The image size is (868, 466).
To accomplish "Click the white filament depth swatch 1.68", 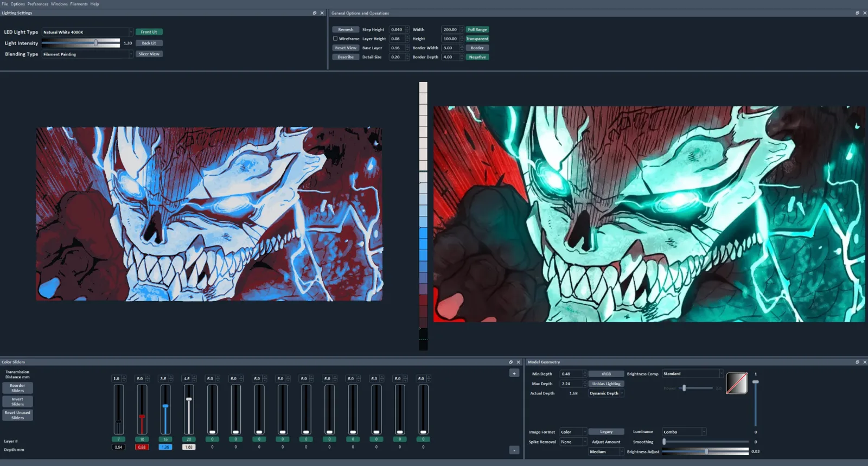I will pyautogui.click(x=188, y=447).
